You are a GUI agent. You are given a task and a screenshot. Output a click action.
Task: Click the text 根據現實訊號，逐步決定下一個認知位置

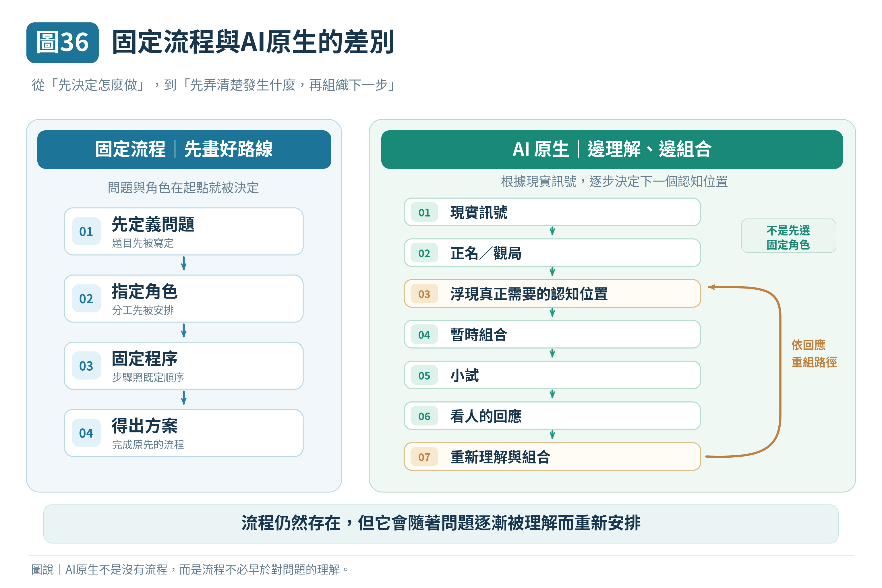[614, 181]
